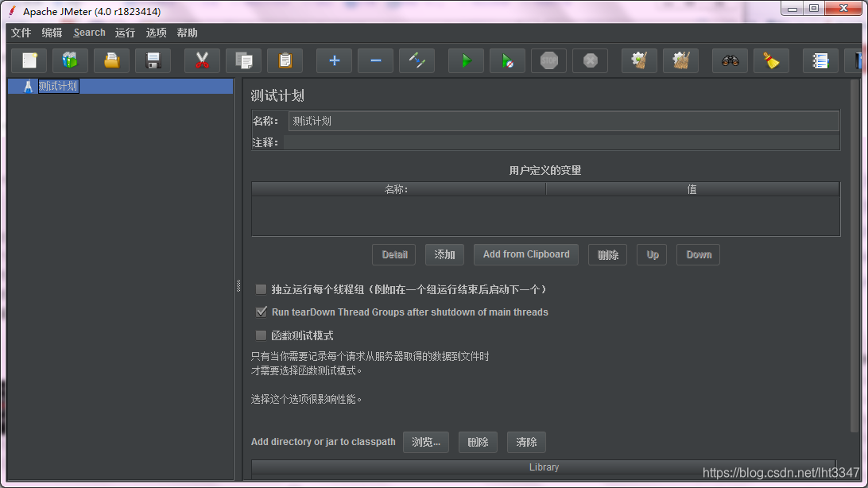Expand all nodes with the plus icon

tap(334, 60)
